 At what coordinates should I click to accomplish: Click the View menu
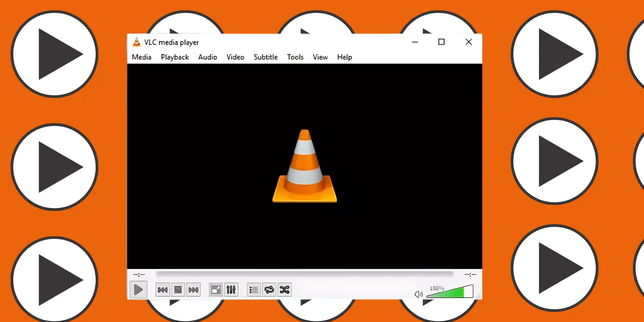pyautogui.click(x=320, y=57)
